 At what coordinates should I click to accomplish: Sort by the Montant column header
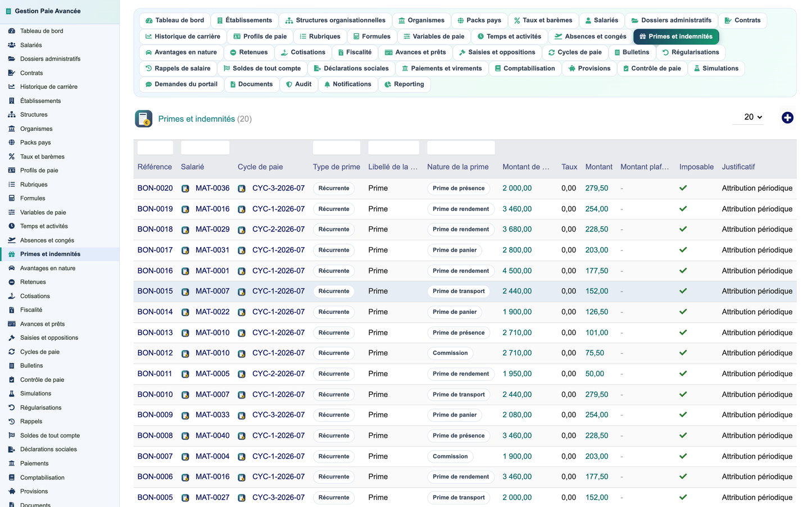[x=598, y=167]
